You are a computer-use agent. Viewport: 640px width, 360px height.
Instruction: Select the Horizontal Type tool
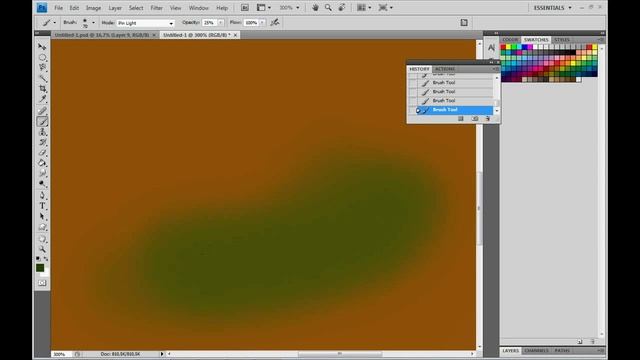point(42,206)
